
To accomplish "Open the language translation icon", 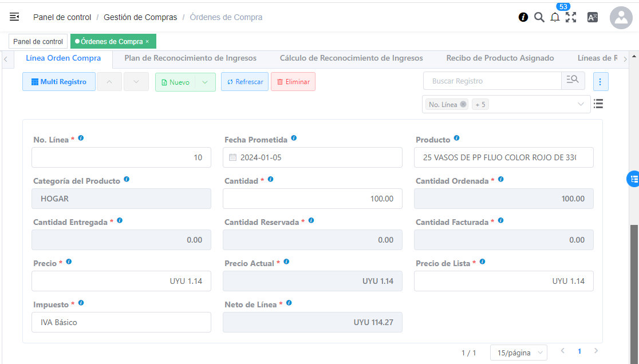I will tap(593, 17).
